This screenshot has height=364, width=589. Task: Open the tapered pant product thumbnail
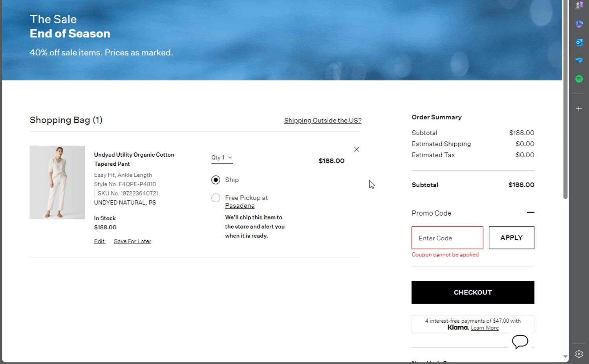[57, 182]
